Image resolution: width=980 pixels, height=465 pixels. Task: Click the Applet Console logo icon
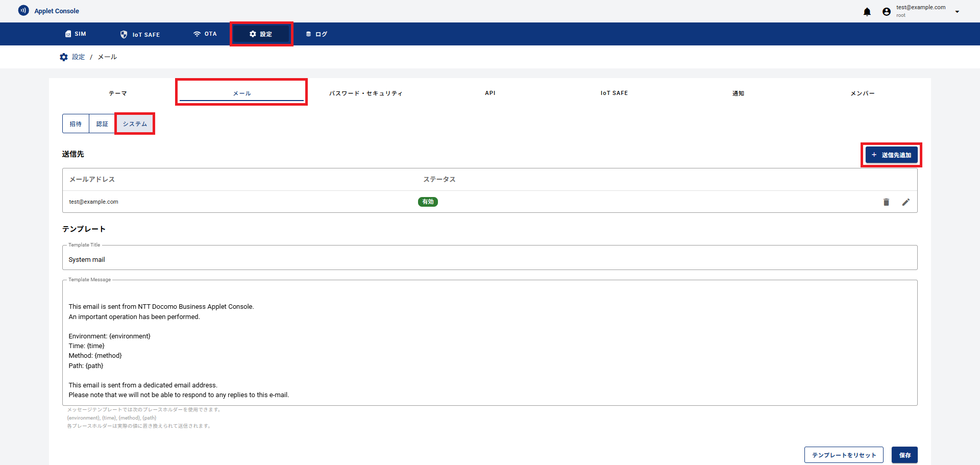(23, 11)
